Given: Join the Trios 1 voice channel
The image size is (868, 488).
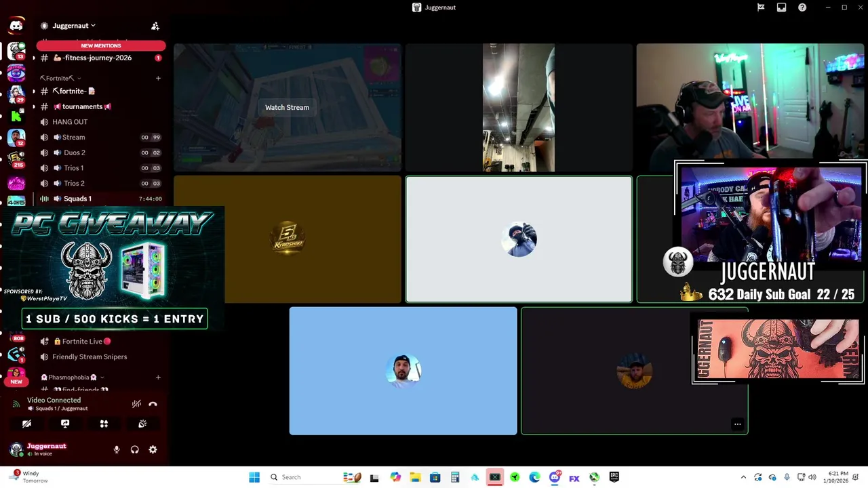Looking at the screenshot, I should 101,168.
